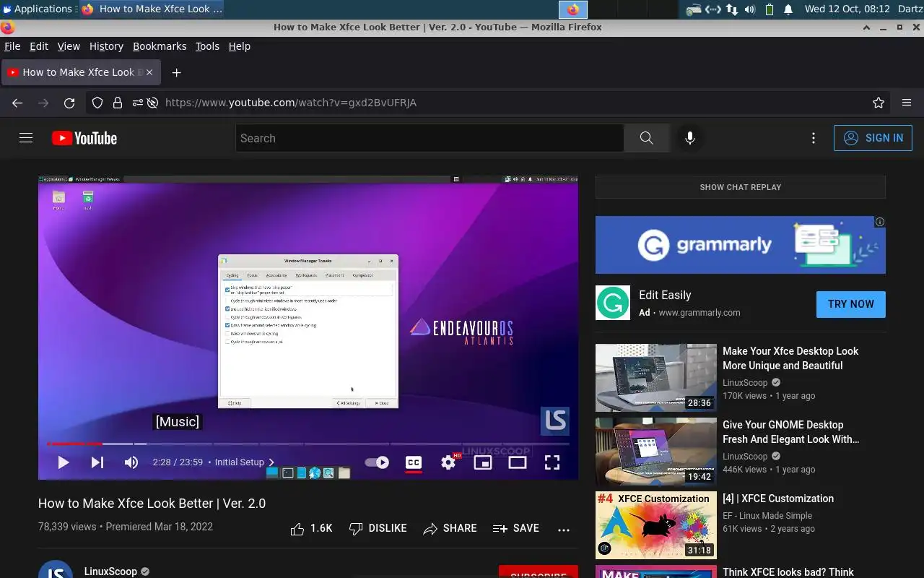924x578 pixels.
Task: Open YouTube hamburger guide menu
Action: pyautogui.click(x=26, y=138)
